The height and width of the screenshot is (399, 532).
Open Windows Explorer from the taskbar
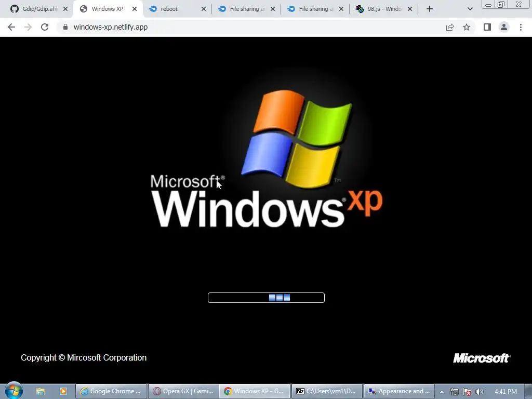41,391
